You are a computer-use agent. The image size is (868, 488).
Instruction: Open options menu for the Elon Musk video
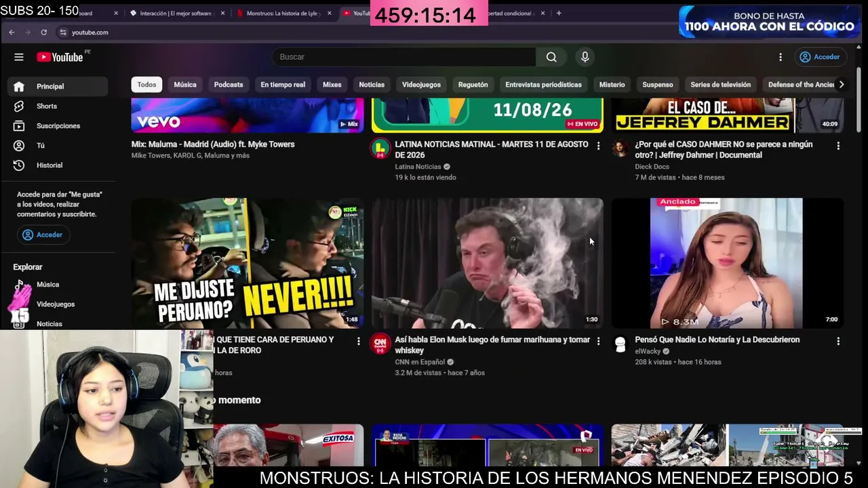(598, 341)
